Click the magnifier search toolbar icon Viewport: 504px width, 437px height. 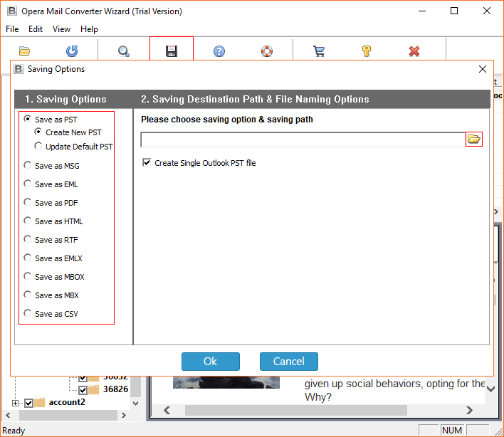coord(124,51)
